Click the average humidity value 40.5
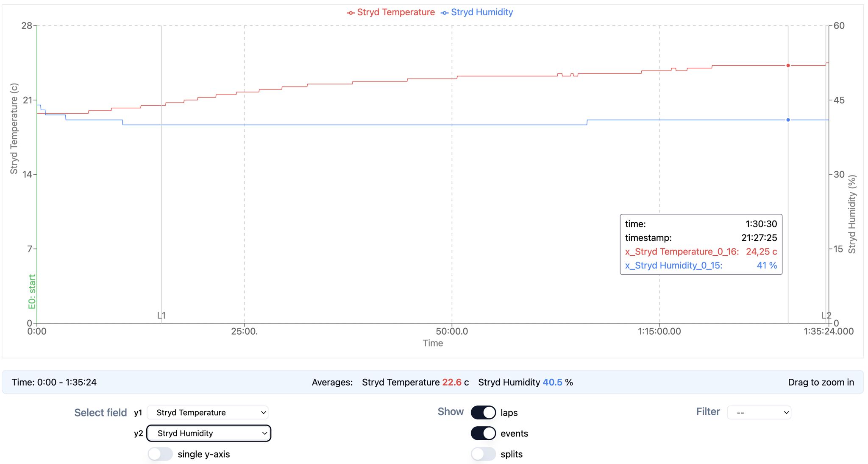This screenshot has width=868, height=464. pos(552,382)
